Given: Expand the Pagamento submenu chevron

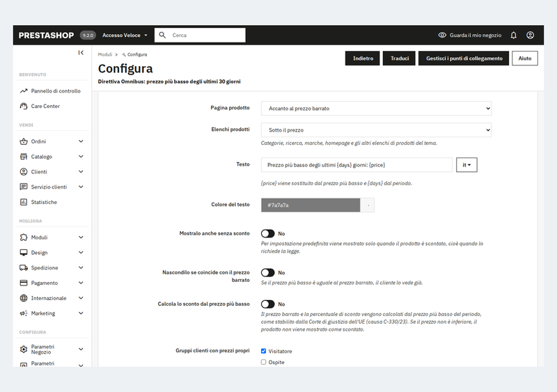Looking at the screenshot, I should (81, 283).
